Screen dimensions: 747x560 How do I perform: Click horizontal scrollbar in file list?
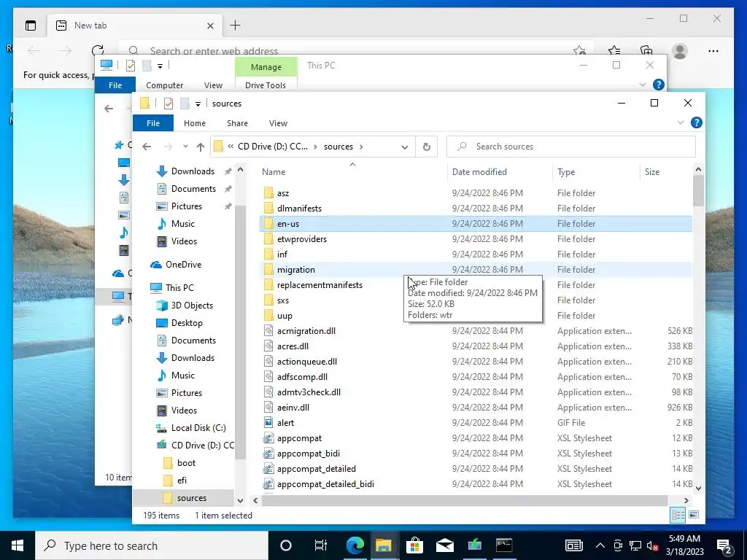tap(464, 500)
